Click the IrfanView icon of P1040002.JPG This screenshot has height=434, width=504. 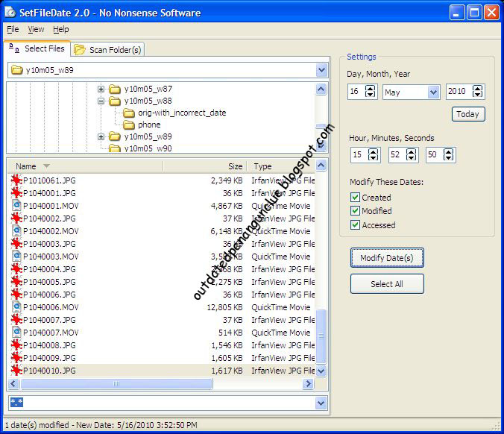point(16,218)
